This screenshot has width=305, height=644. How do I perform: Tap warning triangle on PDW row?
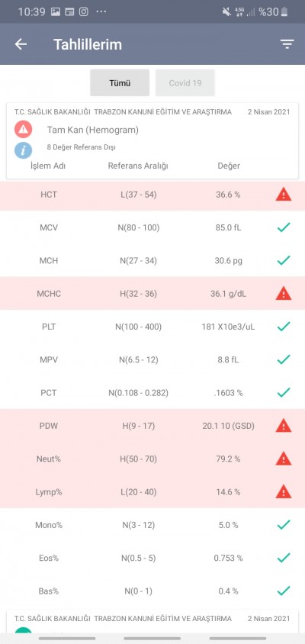point(283,426)
